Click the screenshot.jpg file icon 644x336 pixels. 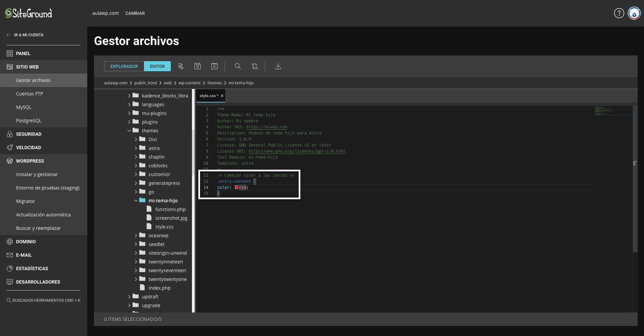pyautogui.click(x=149, y=218)
